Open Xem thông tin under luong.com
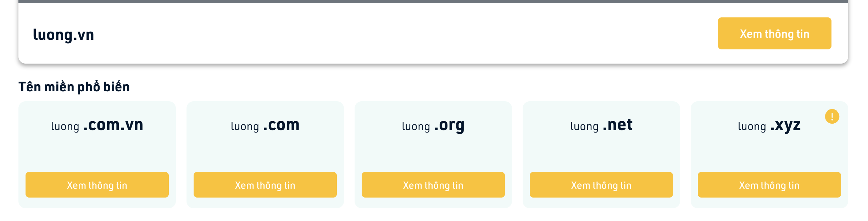The height and width of the screenshot is (221, 868). (x=265, y=185)
